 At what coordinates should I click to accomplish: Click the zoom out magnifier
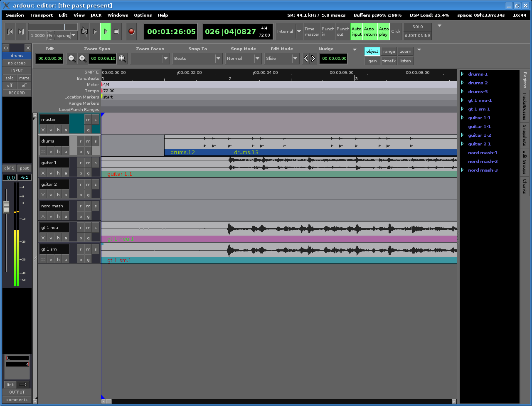pyautogui.click(x=72, y=59)
